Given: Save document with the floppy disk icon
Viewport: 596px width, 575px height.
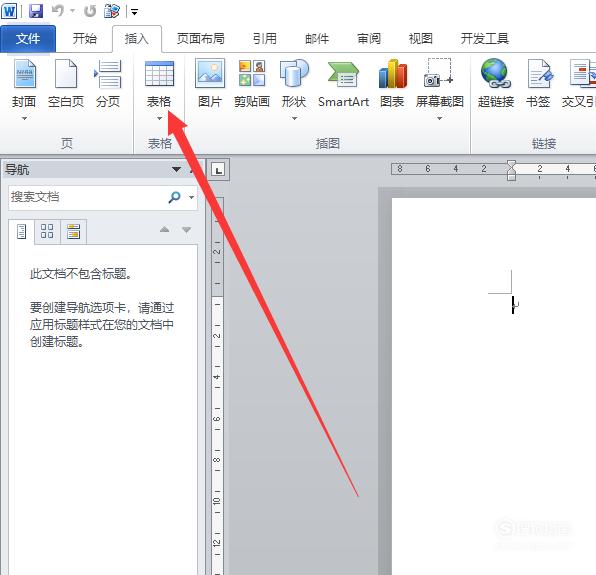Looking at the screenshot, I should (x=36, y=11).
